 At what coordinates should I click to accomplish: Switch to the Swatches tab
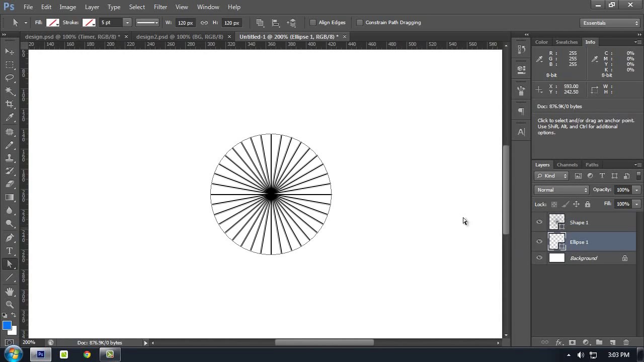[567, 42]
